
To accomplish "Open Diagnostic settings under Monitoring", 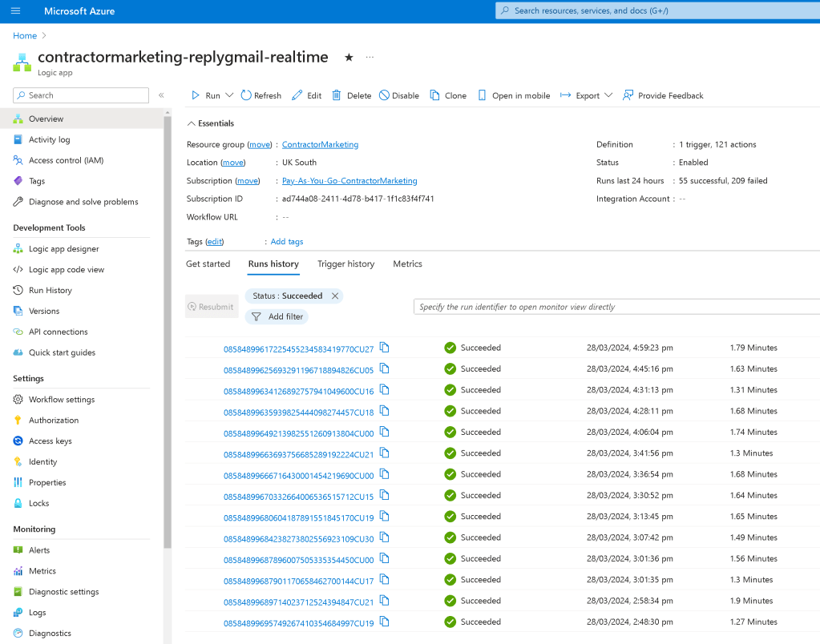I will [63, 592].
